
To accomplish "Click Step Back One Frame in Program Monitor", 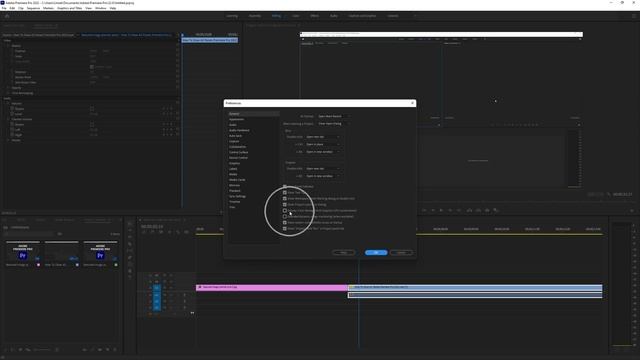I will (433, 210).
